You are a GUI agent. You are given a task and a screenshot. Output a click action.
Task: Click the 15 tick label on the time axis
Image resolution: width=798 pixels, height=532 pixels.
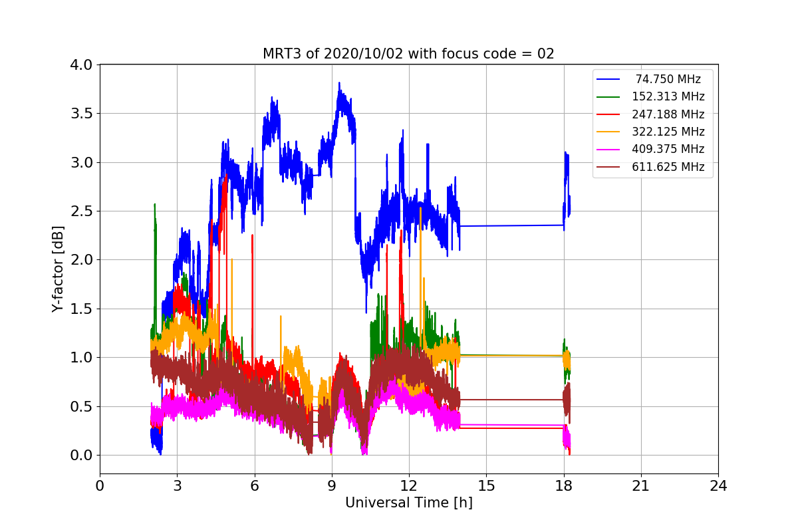tap(486, 485)
